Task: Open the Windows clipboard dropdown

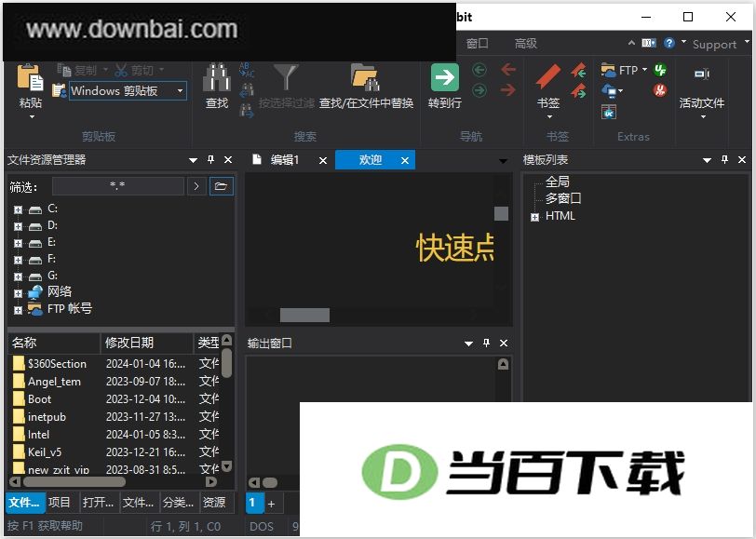Action: pos(180,90)
